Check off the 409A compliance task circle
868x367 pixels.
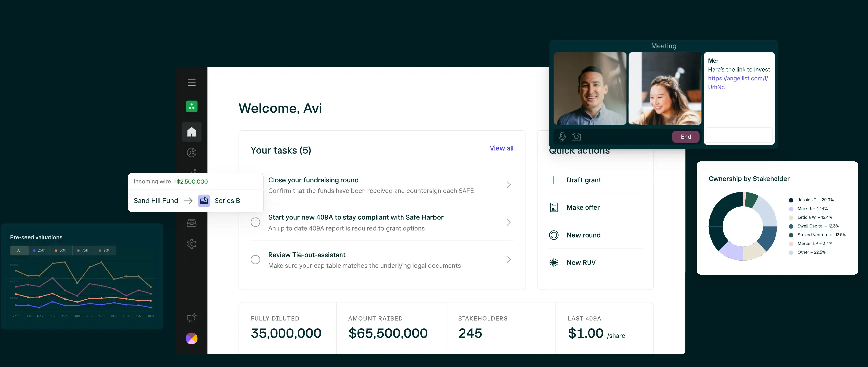[x=255, y=222]
